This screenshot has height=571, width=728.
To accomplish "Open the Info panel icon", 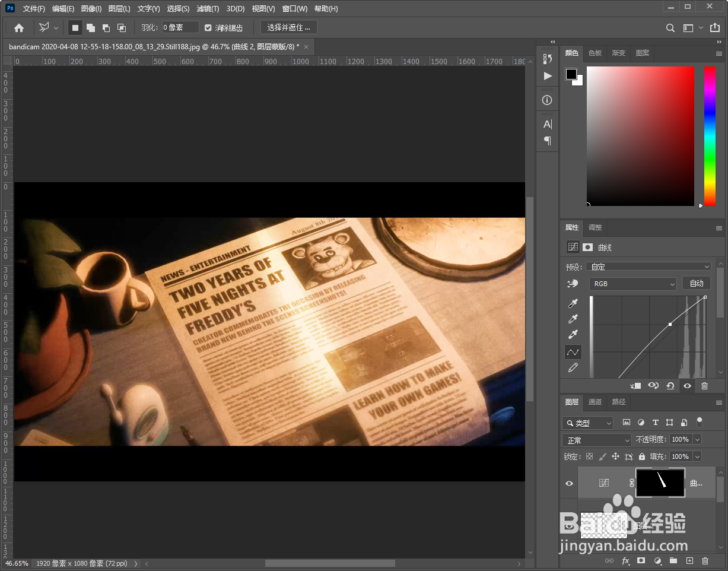I will point(548,100).
